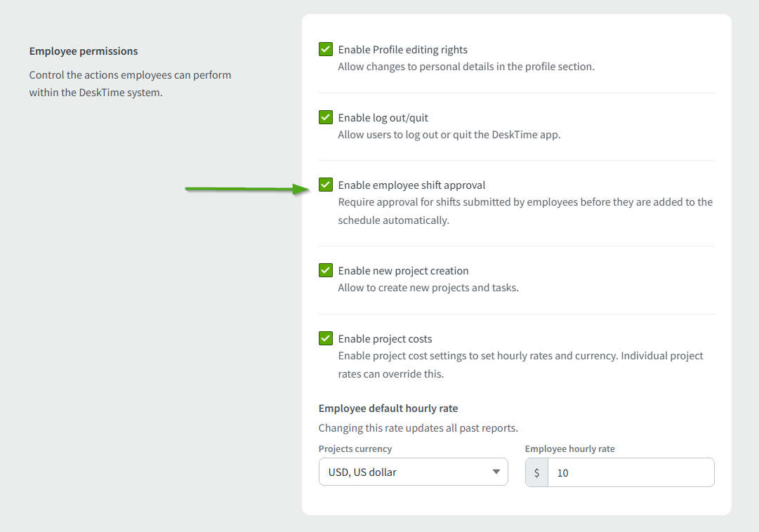Click the dollar sign prefix icon
This screenshot has width=759, height=532.
(x=537, y=472)
